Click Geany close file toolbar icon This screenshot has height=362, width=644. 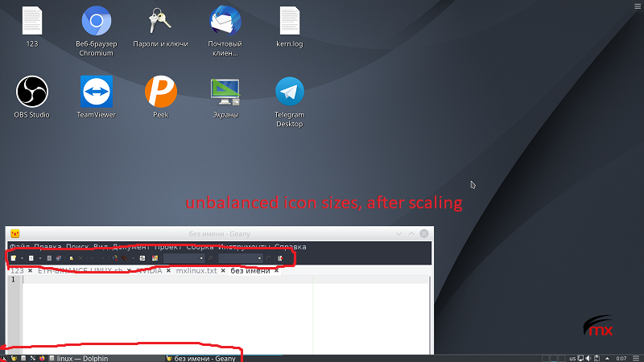tap(80, 258)
